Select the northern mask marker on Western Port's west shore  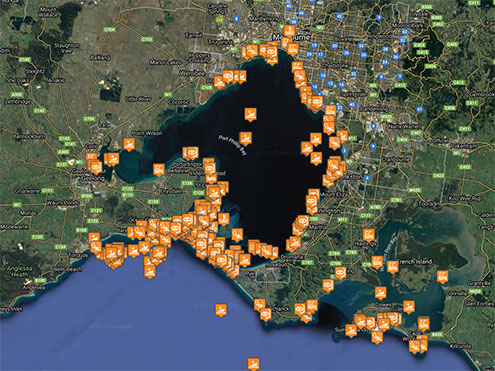pos(340,273)
